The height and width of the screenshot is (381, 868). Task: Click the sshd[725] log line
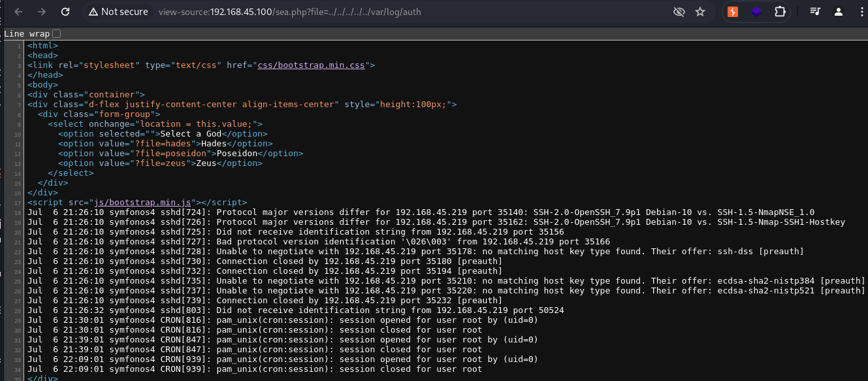pyautogui.click(x=295, y=232)
